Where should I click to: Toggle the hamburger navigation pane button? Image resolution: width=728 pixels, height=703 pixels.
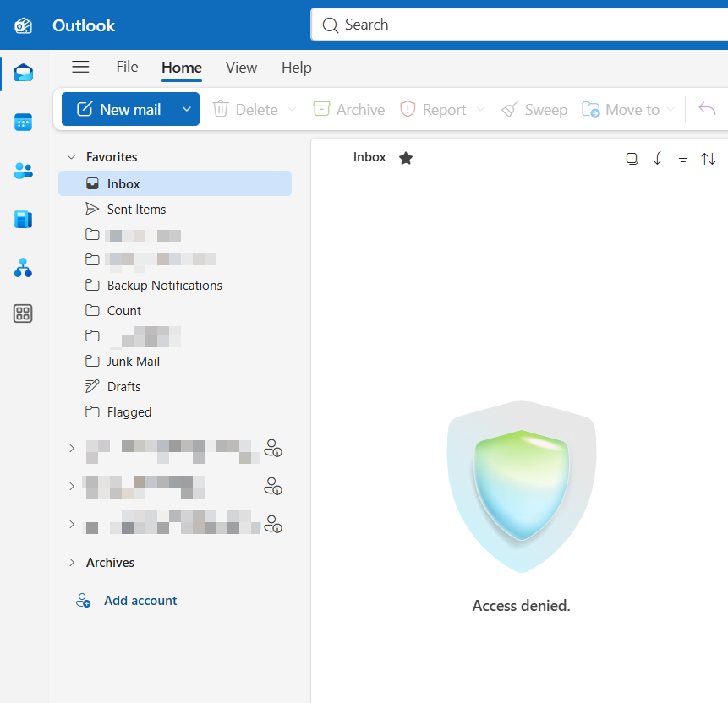(80, 67)
